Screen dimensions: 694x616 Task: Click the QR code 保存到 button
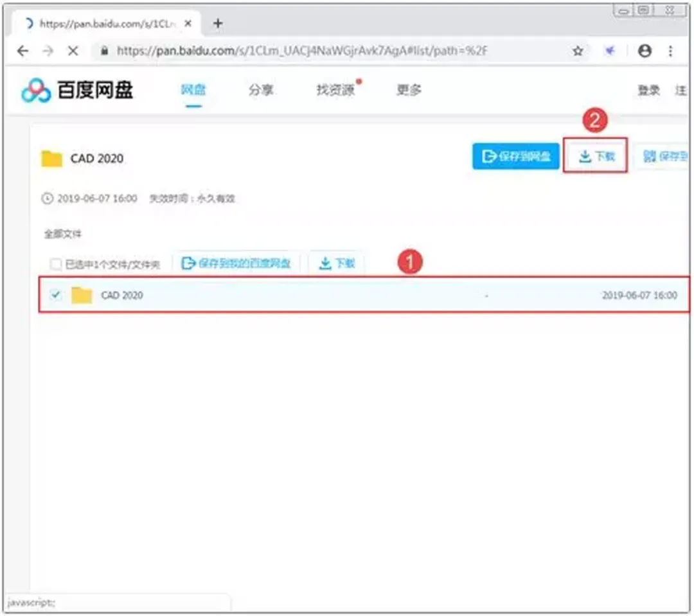[663, 156]
